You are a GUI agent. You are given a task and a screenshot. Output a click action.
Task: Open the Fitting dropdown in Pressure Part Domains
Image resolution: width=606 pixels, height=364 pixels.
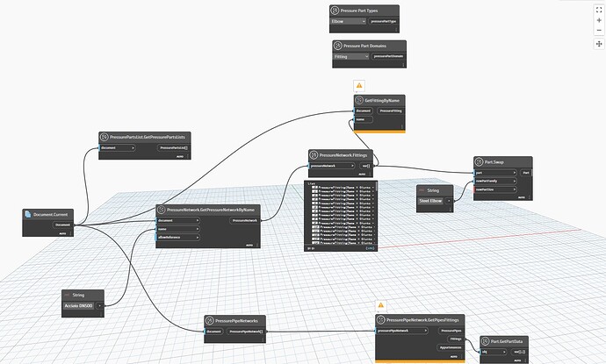pos(351,56)
